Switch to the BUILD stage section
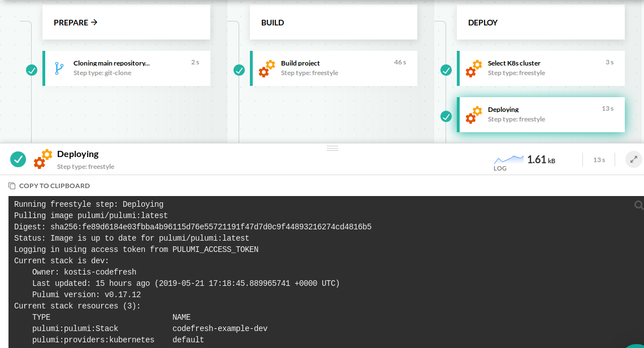644x348 pixels. (x=273, y=23)
